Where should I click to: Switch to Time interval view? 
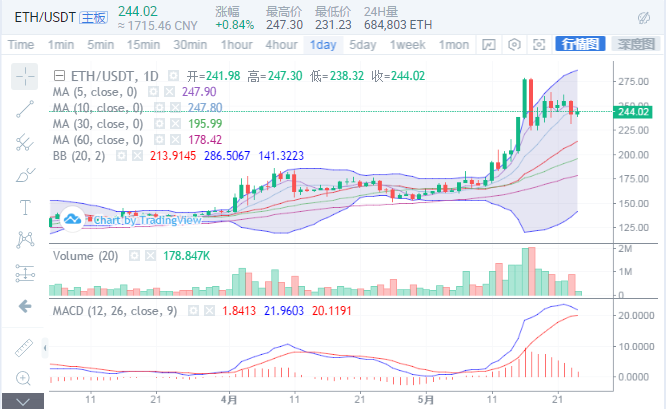21,45
